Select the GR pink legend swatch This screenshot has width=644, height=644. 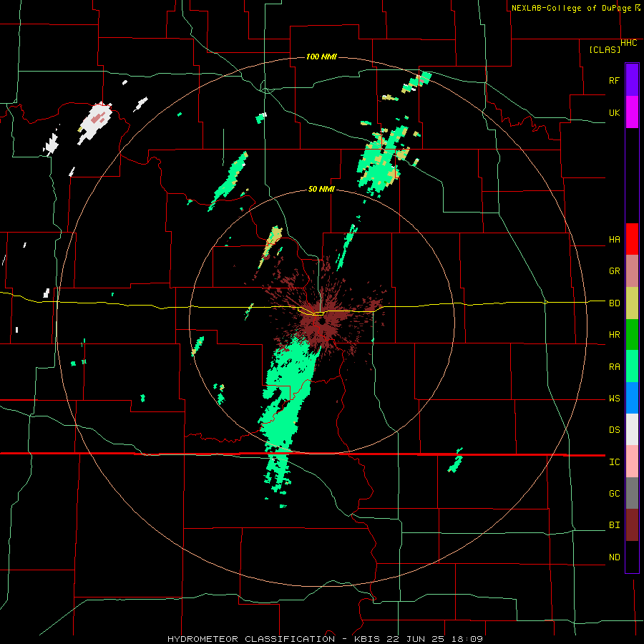pos(632,271)
